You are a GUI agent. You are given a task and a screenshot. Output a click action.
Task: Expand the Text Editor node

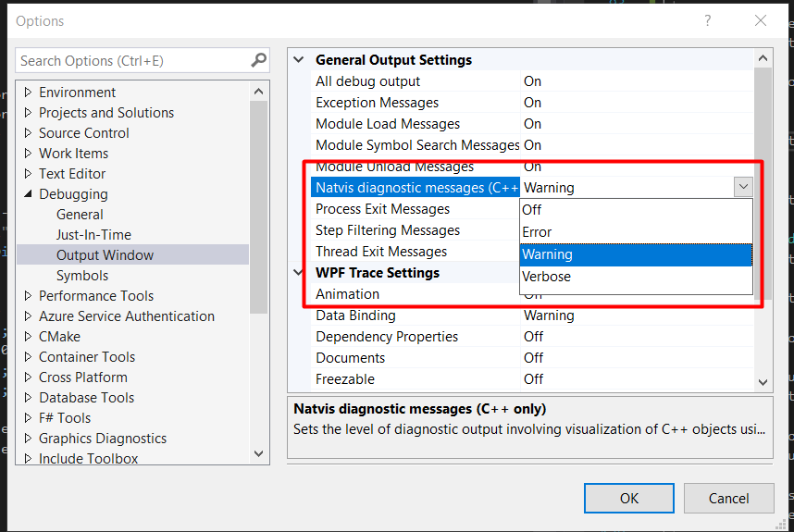point(28,174)
